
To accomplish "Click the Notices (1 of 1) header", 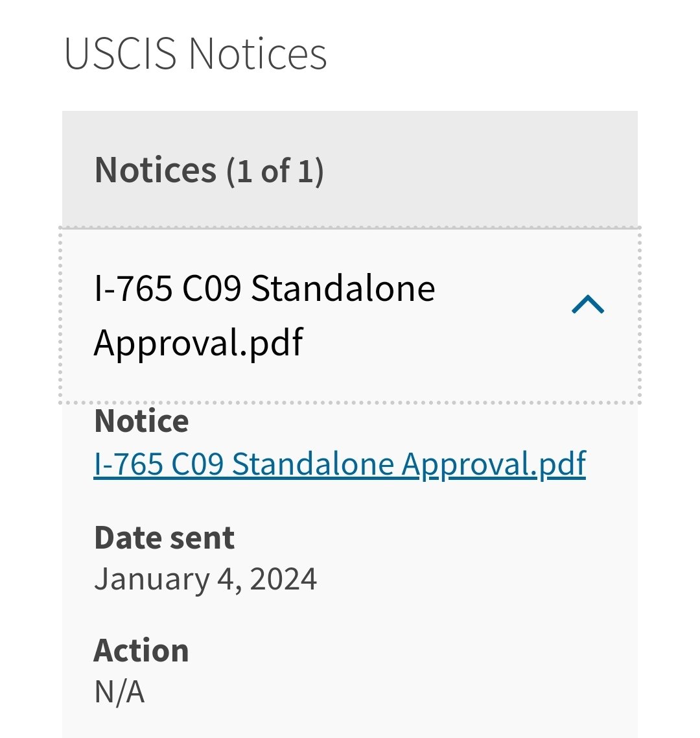I will coord(209,171).
